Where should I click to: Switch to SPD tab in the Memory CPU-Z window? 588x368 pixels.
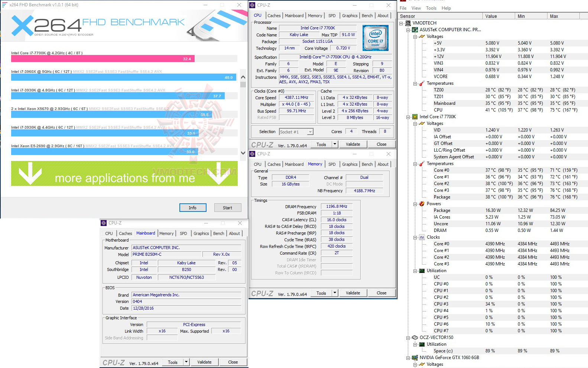[x=332, y=164]
